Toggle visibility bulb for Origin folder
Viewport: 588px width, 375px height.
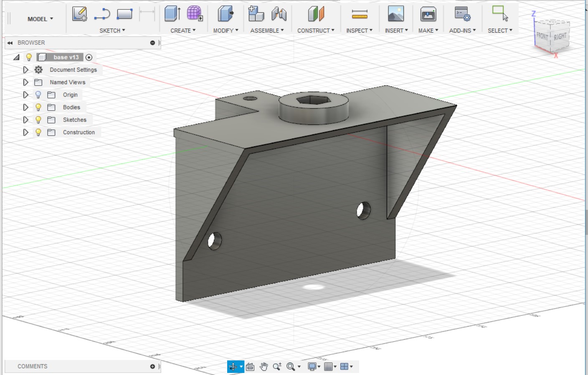pyautogui.click(x=38, y=95)
